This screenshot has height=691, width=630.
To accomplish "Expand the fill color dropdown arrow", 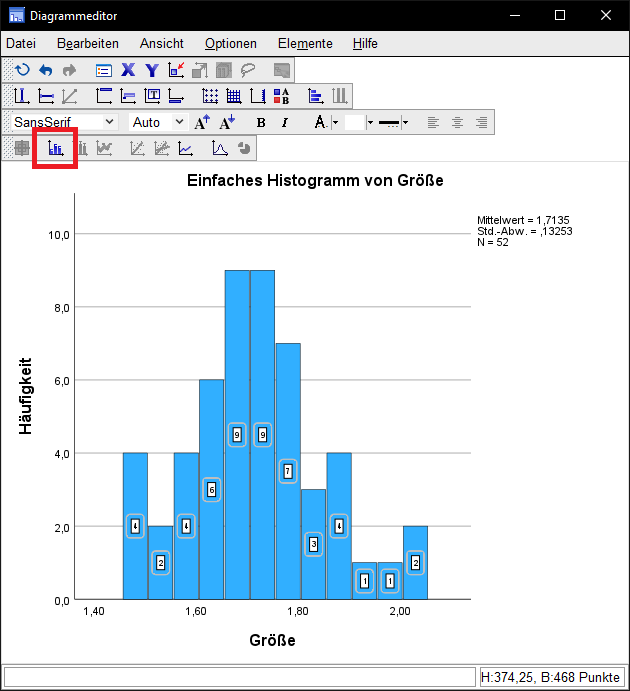I will 370,122.
